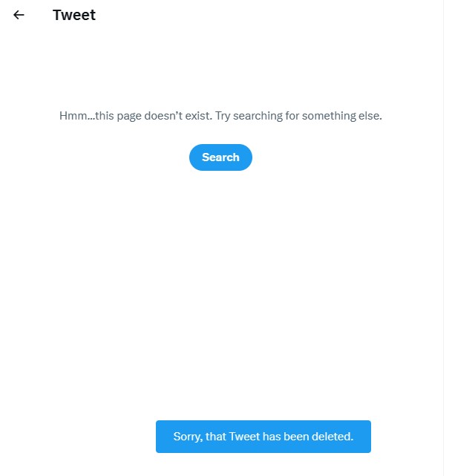The width and height of the screenshot is (452, 476).
Task: Click the word 'Hmm' in the error message
Action: 72,116
